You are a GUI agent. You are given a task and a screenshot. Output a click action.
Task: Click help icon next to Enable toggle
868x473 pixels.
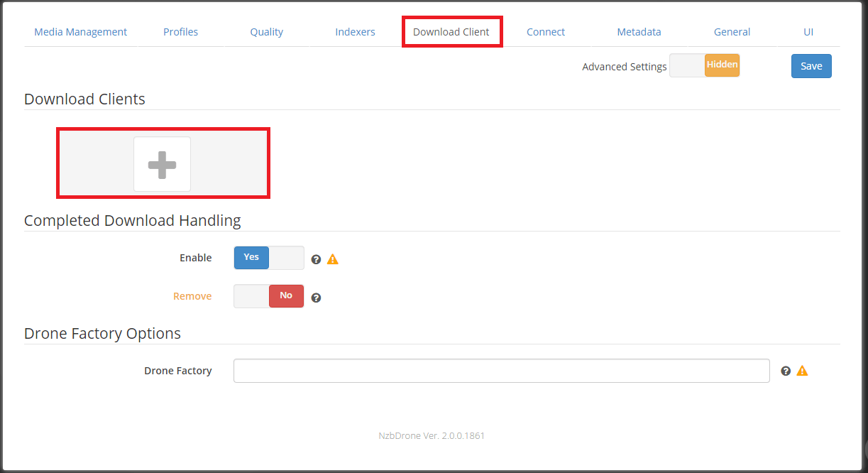point(317,259)
